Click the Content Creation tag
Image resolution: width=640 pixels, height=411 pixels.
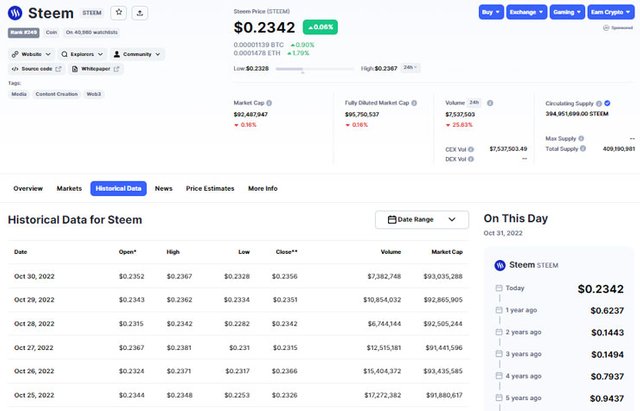pyautogui.click(x=56, y=94)
